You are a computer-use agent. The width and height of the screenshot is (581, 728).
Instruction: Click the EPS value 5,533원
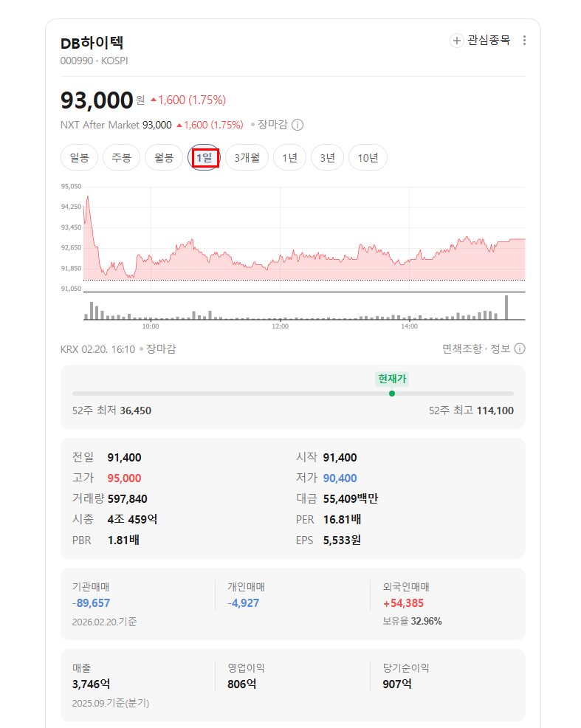[x=342, y=540]
